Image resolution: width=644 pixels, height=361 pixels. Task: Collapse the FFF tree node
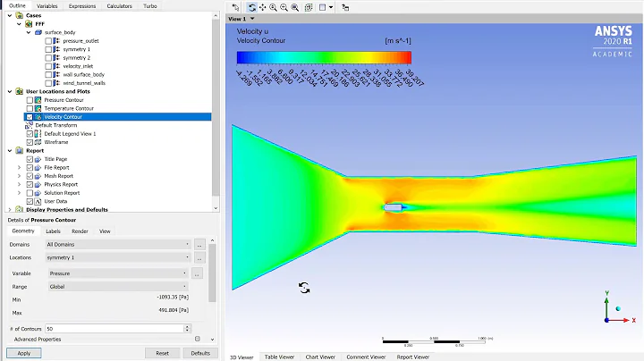tap(19, 24)
